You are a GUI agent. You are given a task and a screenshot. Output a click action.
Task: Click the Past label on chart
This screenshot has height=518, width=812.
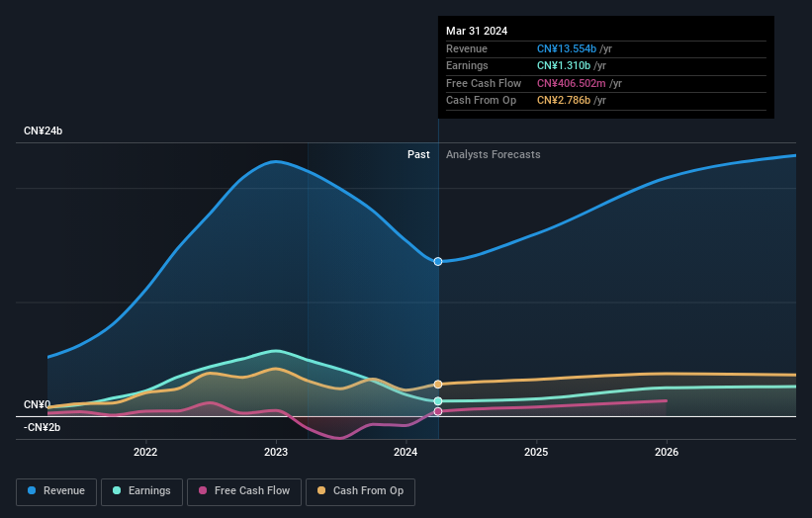[x=418, y=154]
